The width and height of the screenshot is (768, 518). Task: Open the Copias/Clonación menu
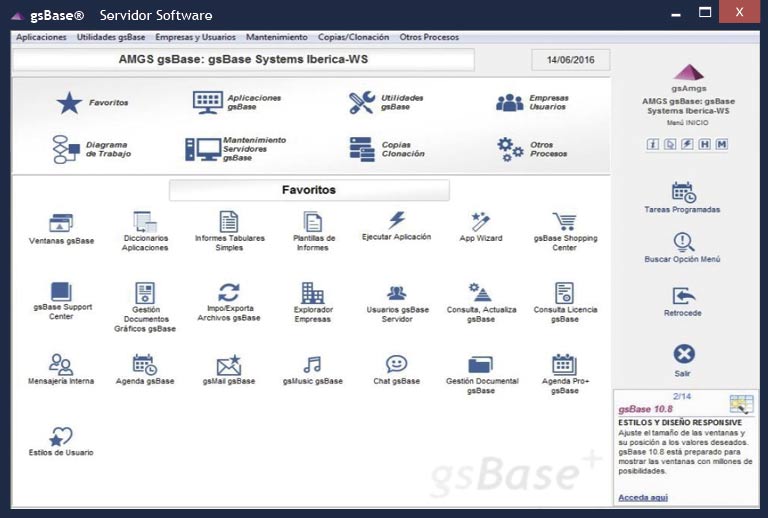353,37
